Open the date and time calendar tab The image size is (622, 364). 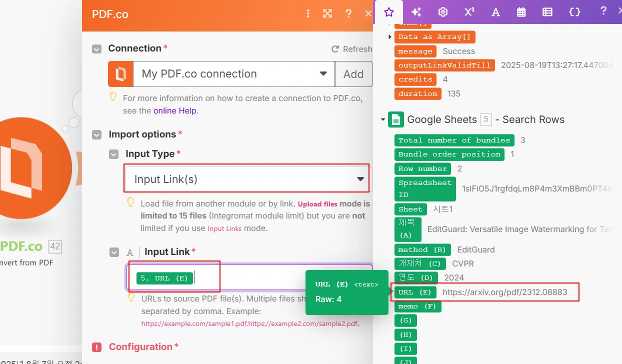[521, 12]
